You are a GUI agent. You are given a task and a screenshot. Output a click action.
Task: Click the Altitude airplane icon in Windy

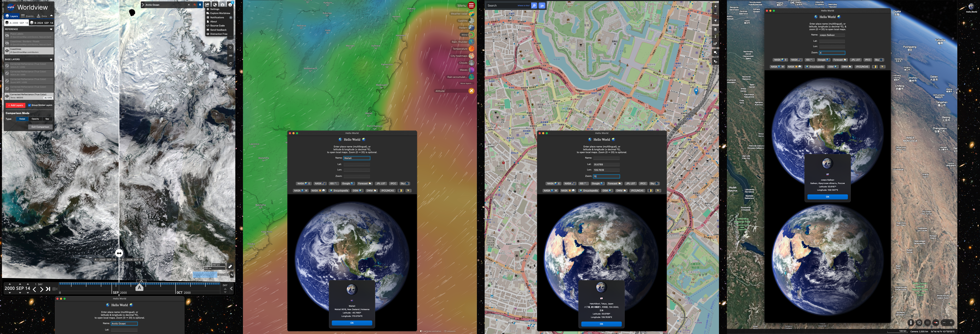[x=471, y=91]
